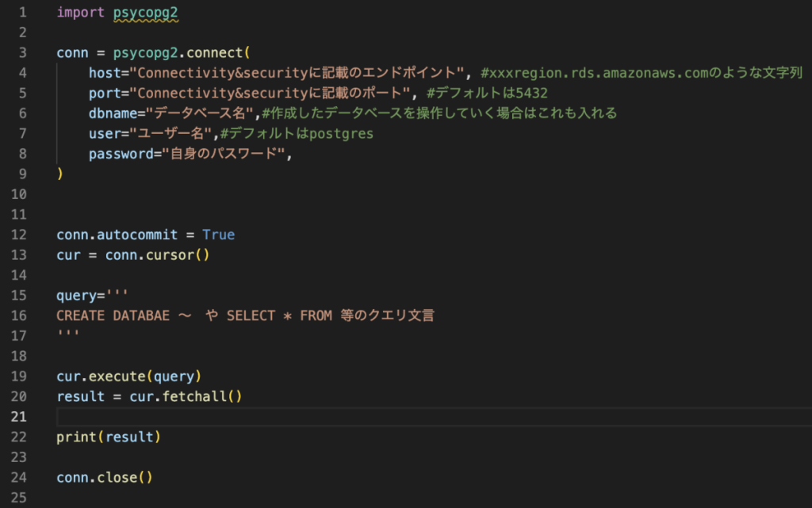Viewport: 812px width, 508px height.
Task: Click the "True" value
Action: coord(219,235)
